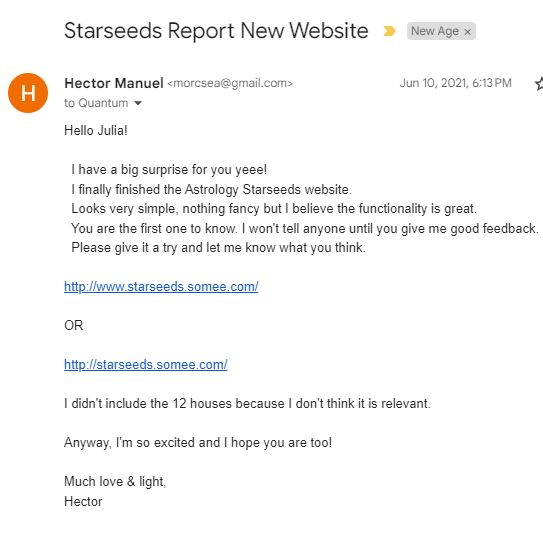The width and height of the screenshot is (543, 542).
Task: Click the OR text between links
Action: tap(74, 326)
